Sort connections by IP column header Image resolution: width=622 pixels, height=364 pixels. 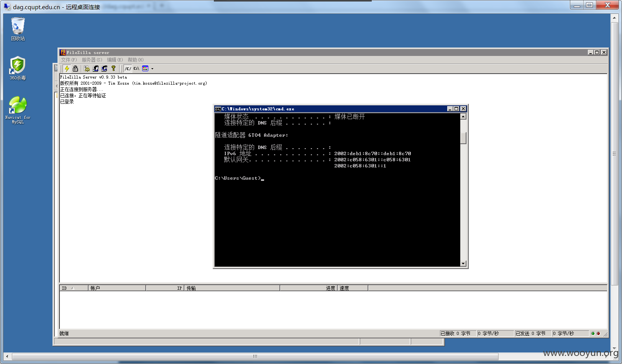coord(165,288)
